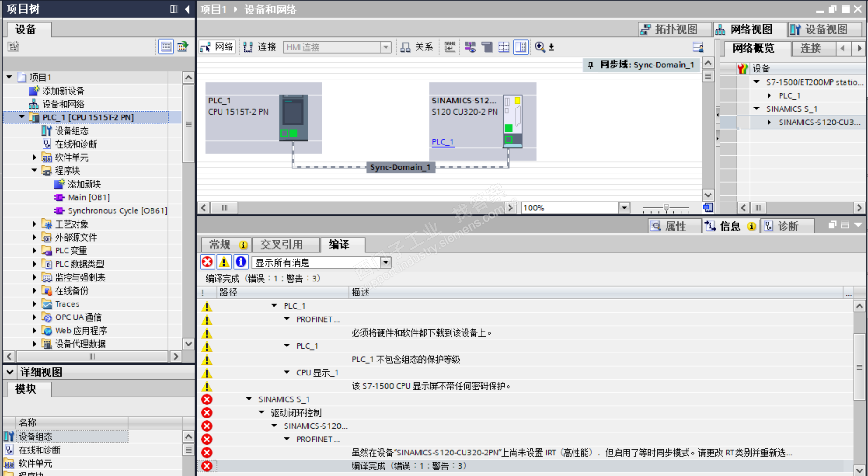Collapse the 驱动闭环控制 compile row
Image resolution: width=868 pixels, height=476 pixels.
click(x=262, y=412)
